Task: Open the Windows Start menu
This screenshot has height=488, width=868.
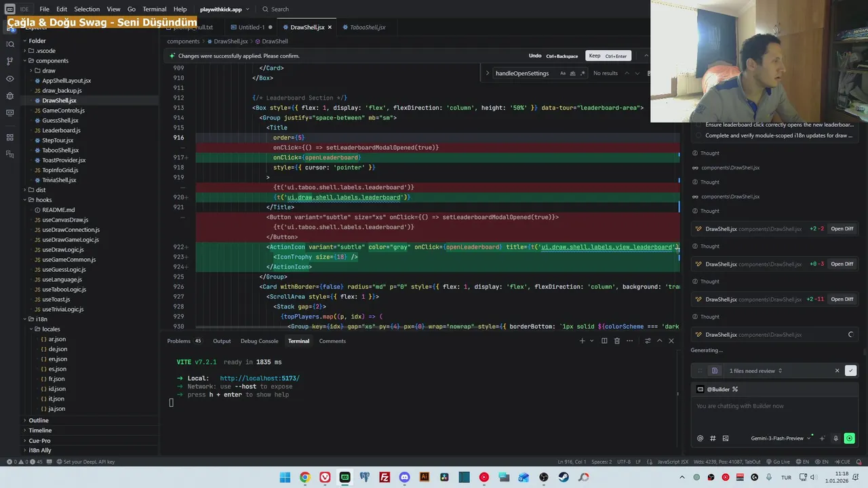Action: [x=285, y=477]
